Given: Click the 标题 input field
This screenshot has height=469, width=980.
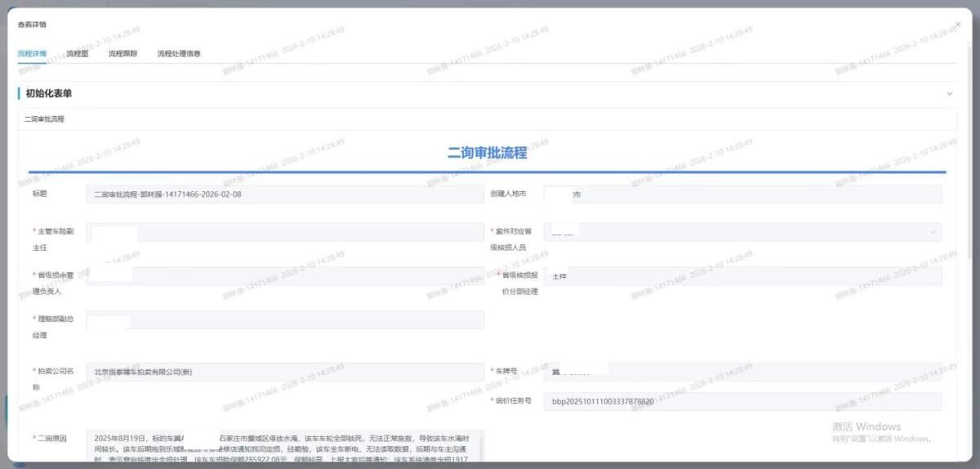Looking at the screenshot, I should tap(284, 194).
